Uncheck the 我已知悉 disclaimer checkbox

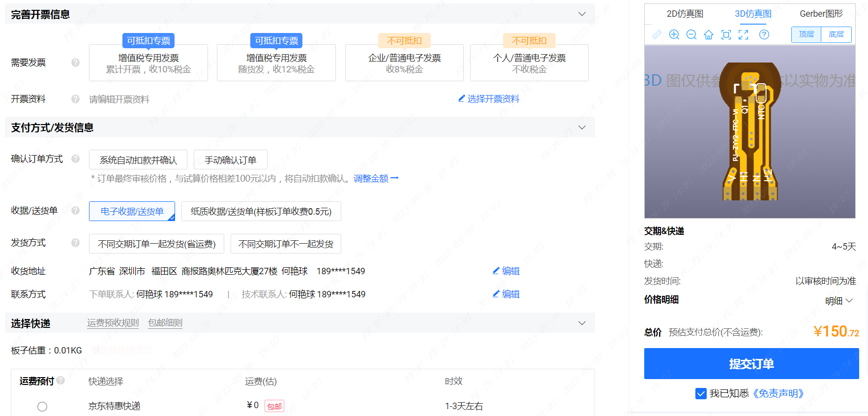pyautogui.click(x=701, y=393)
